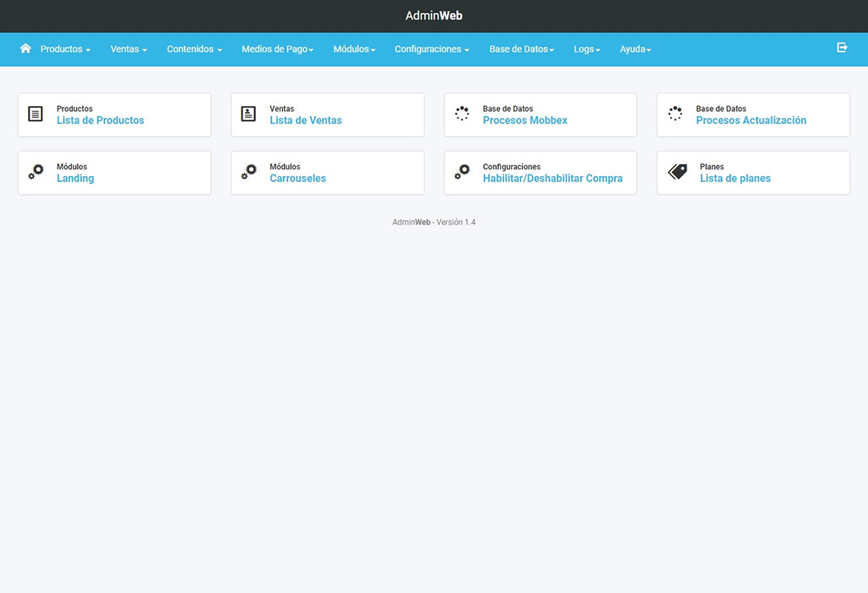The image size is (868, 593).
Task: Open the Ayuda menu
Action: point(635,49)
